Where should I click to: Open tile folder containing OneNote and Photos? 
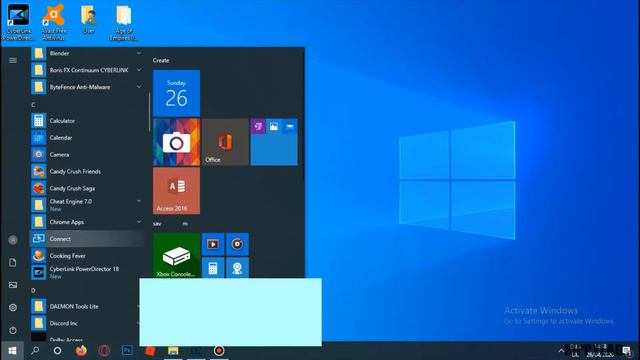274,142
